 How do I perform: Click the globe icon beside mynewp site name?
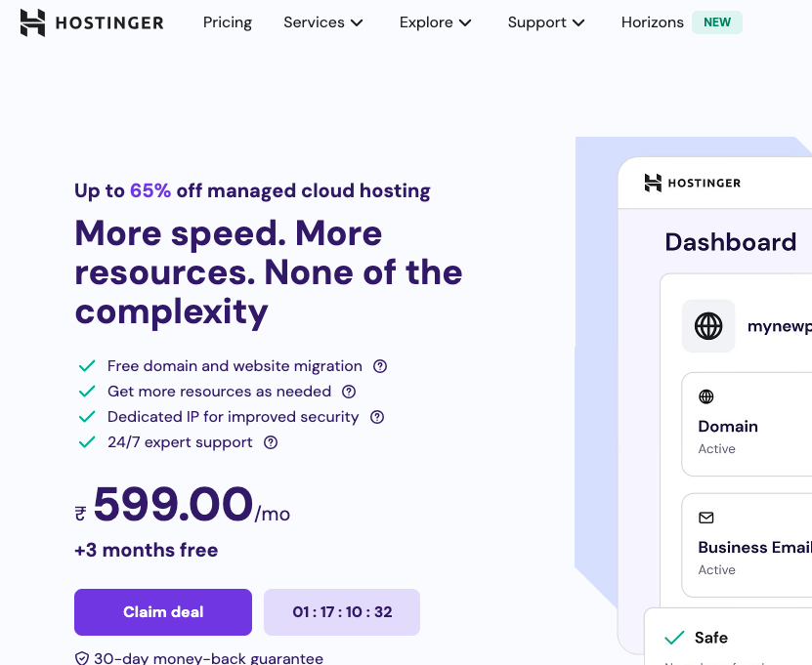coord(707,325)
